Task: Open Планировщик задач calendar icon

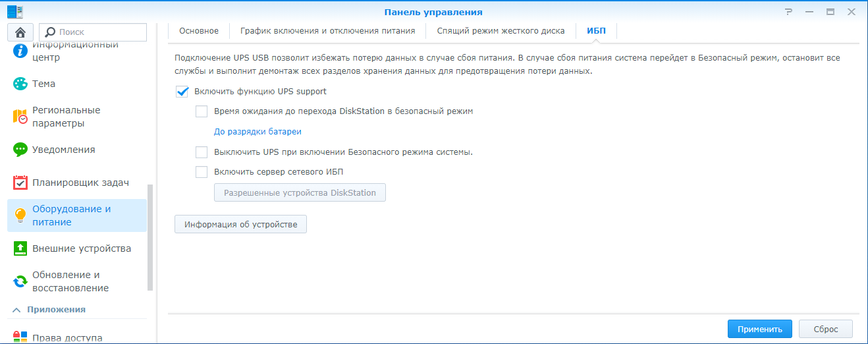Action: tap(20, 183)
